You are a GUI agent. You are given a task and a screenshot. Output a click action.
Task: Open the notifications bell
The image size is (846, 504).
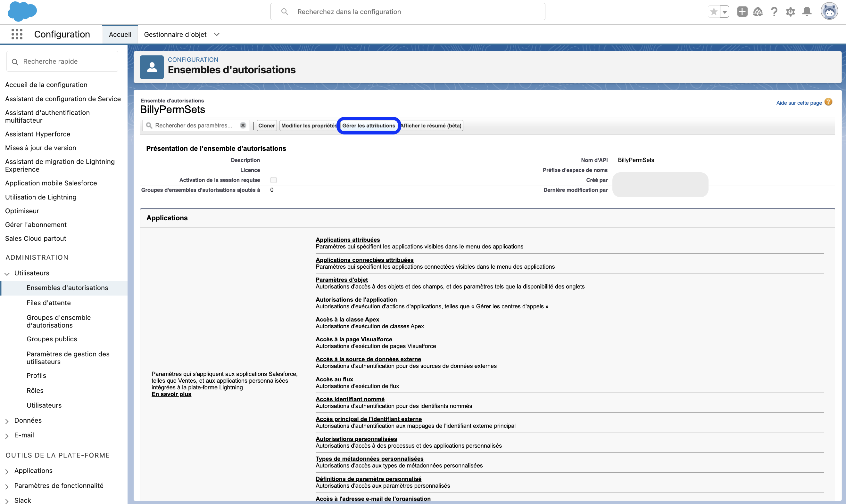pos(807,12)
